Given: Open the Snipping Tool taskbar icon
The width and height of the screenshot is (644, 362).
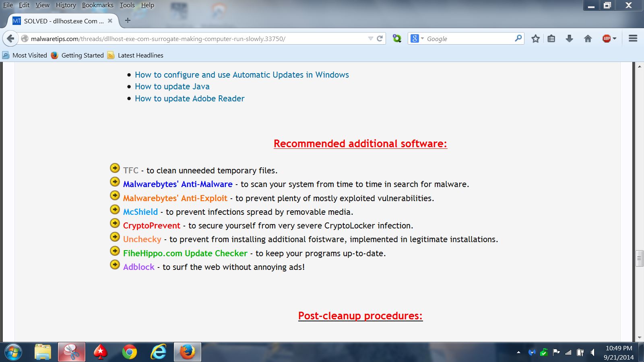Looking at the screenshot, I should (x=72, y=352).
